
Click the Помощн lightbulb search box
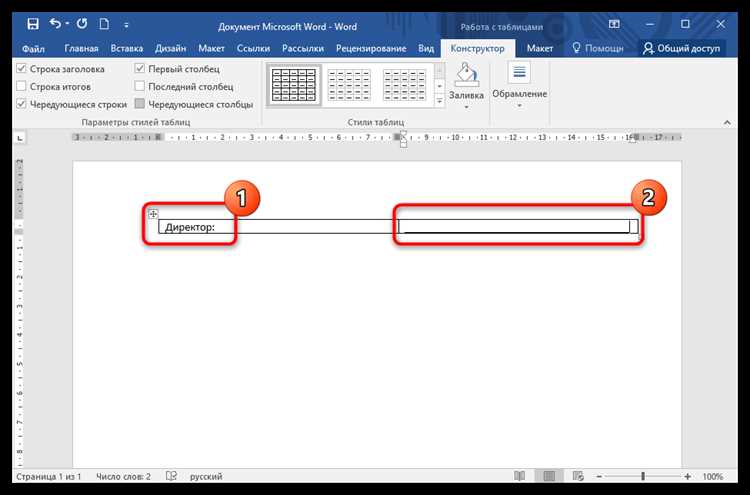[x=598, y=49]
